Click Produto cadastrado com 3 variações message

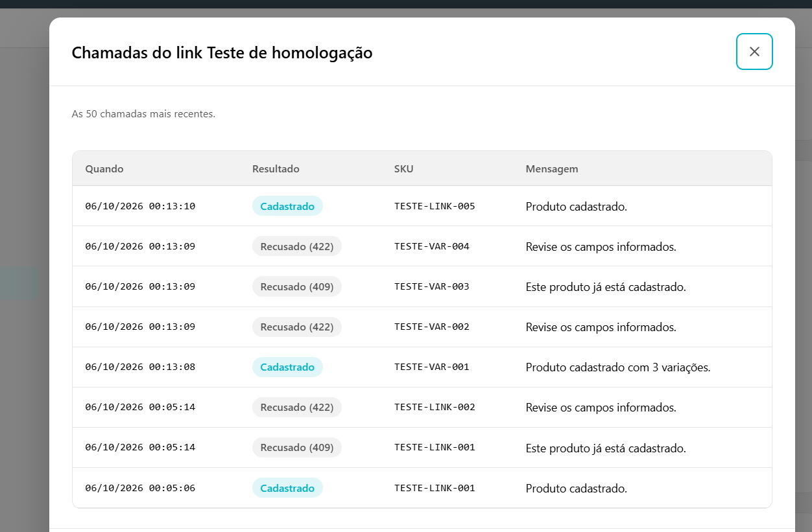pos(618,367)
